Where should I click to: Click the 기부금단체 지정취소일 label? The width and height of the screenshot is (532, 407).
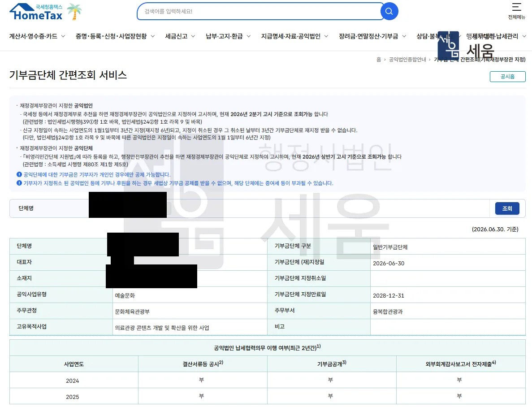tap(300, 278)
